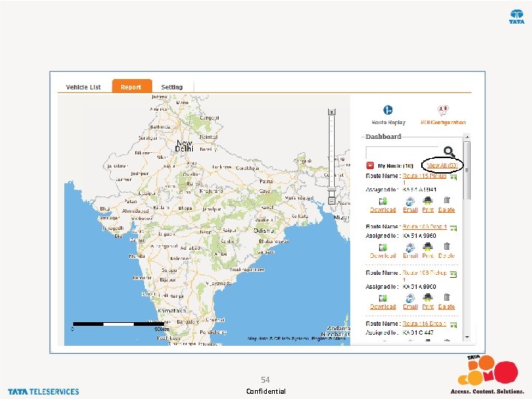
Task: Click email icon for Route 115 Pickup 1
Action: [x=410, y=201]
